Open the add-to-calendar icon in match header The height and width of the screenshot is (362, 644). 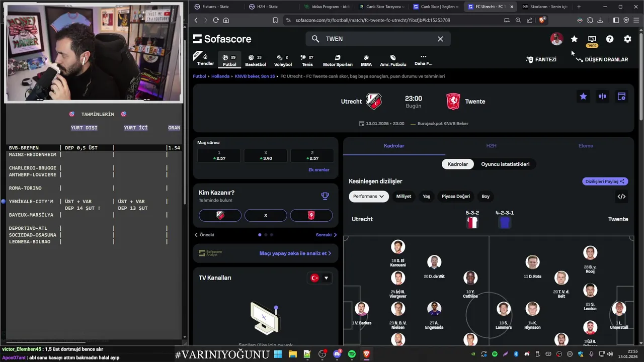point(621,96)
